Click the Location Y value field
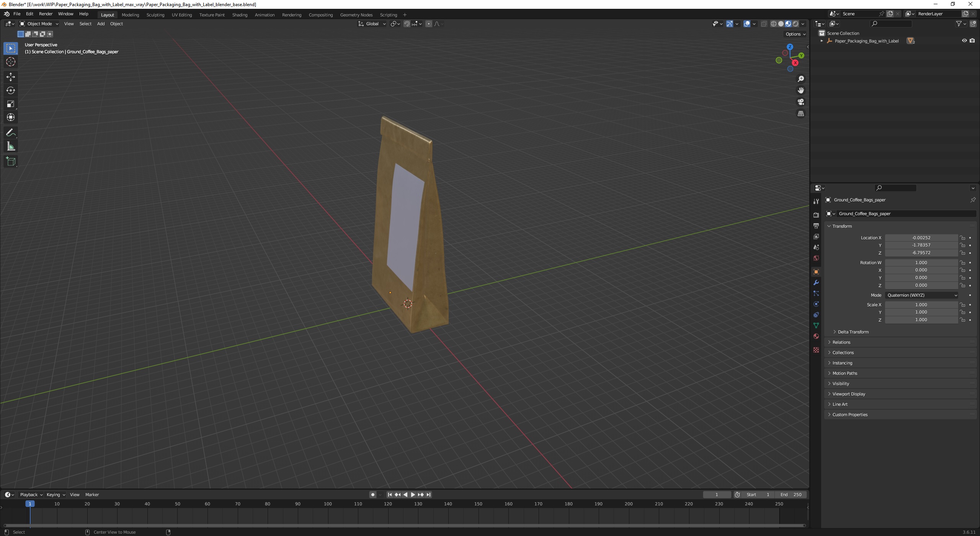Image resolution: width=980 pixels, height=536 pixels. (921, 245)
